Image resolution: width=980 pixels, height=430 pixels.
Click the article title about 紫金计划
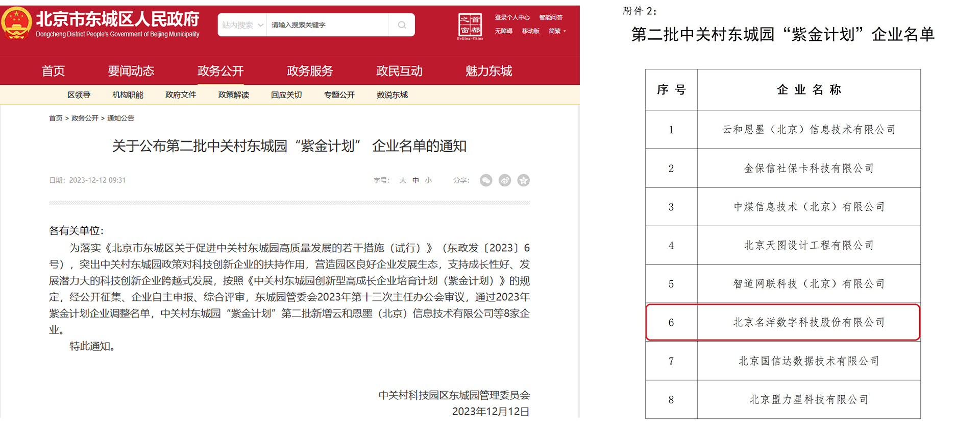pyautogui.click(x=289, y=146)
